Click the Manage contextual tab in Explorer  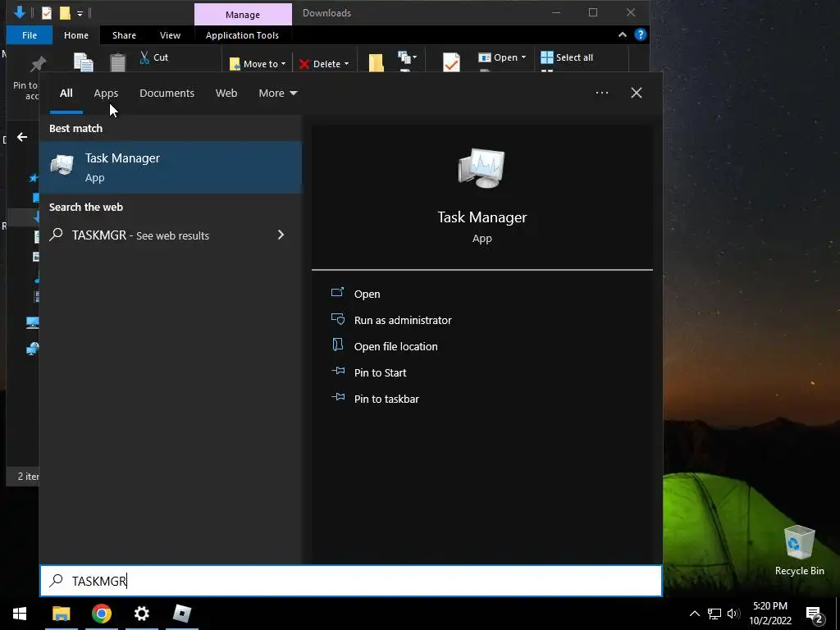click(x=243, y=15)
